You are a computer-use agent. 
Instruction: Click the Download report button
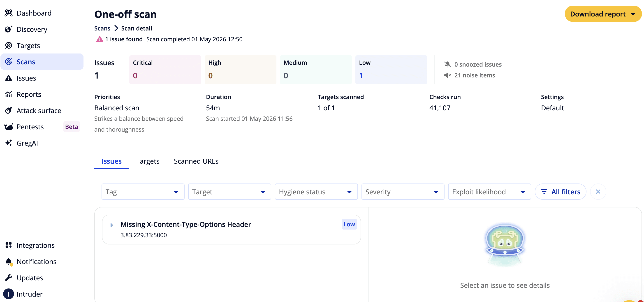(x=603, y=14)
